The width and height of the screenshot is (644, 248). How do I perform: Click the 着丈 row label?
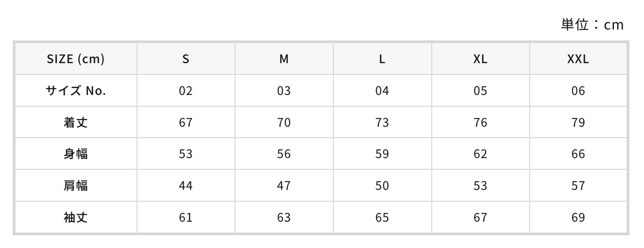(x=76, y=122)
